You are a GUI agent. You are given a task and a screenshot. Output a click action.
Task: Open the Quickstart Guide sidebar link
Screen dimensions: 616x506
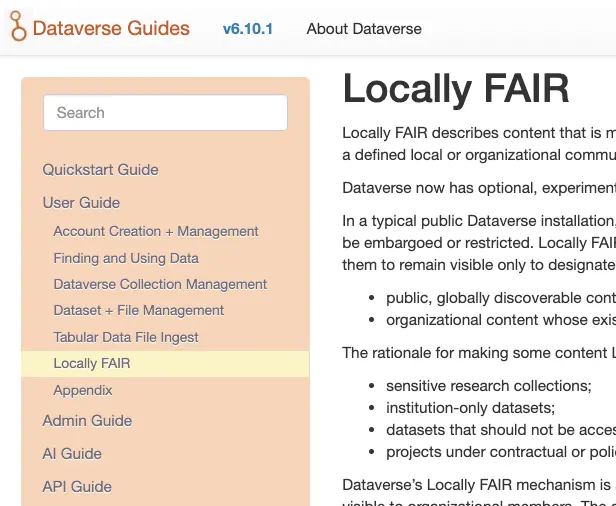click(101, 170)
